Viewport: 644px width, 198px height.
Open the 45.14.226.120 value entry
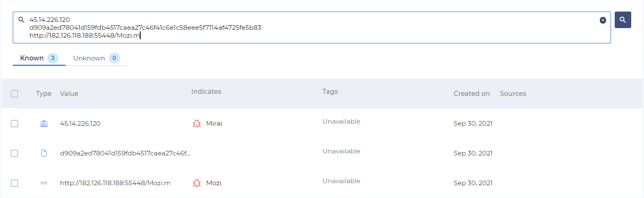tap(80, 124)
